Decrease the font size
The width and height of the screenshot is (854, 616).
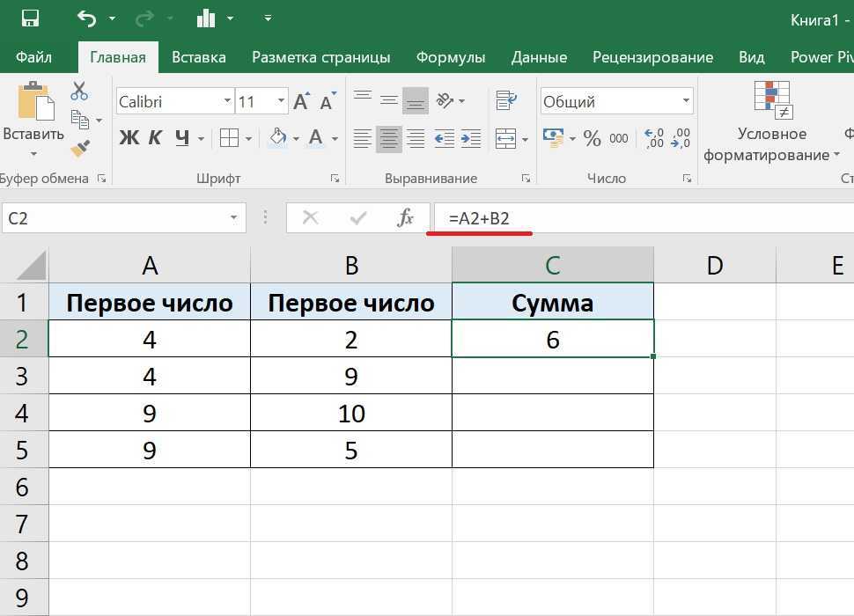328,101
